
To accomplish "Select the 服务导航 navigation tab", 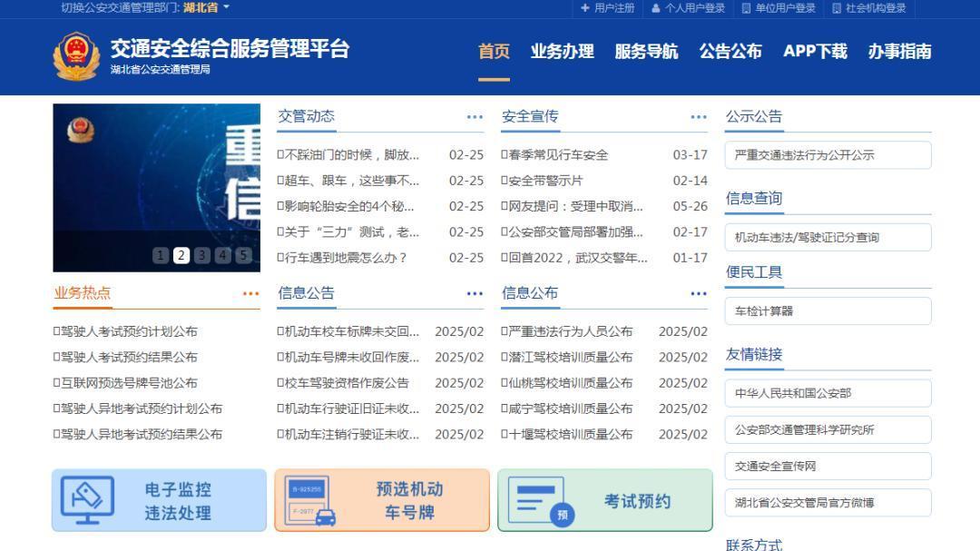I will point(647,52).
